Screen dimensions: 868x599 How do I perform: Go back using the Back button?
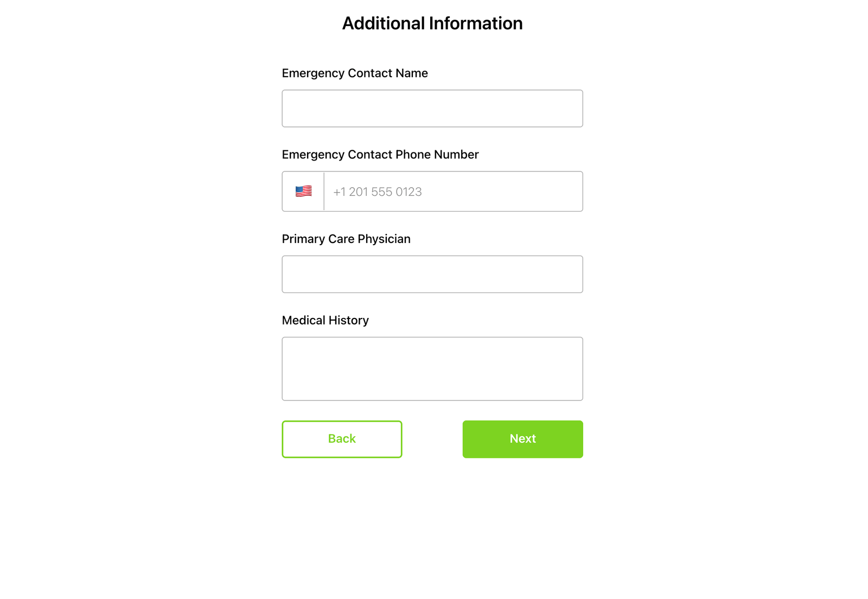[342, 439]
